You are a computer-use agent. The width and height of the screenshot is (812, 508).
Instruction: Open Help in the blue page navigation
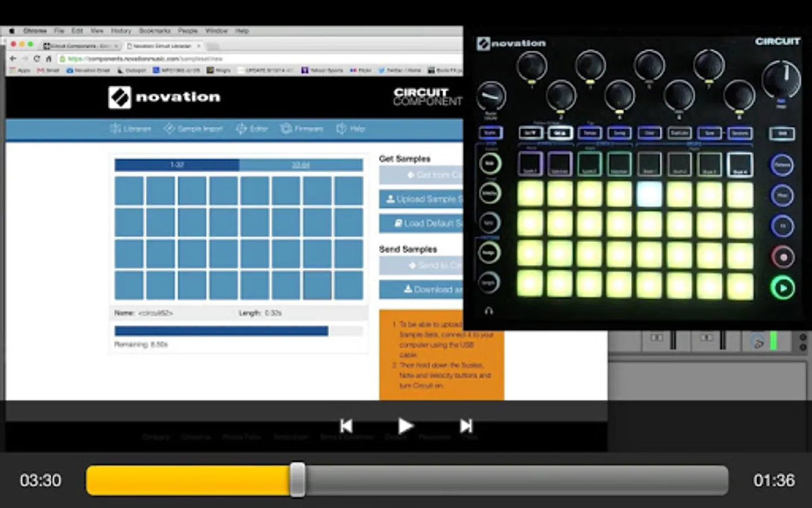click(x=351, y=129)
